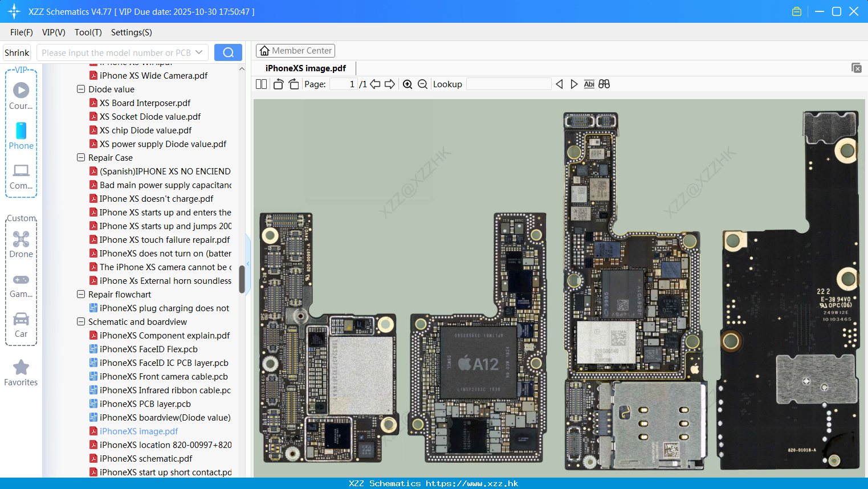Click the XZZ Schematics app logo
Viewport: 868px width, 489px height.
[14, 11]
